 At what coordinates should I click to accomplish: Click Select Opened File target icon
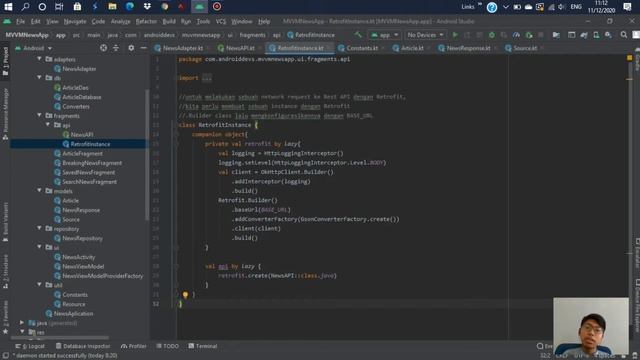pyautogui.click(x=104, y=48)
